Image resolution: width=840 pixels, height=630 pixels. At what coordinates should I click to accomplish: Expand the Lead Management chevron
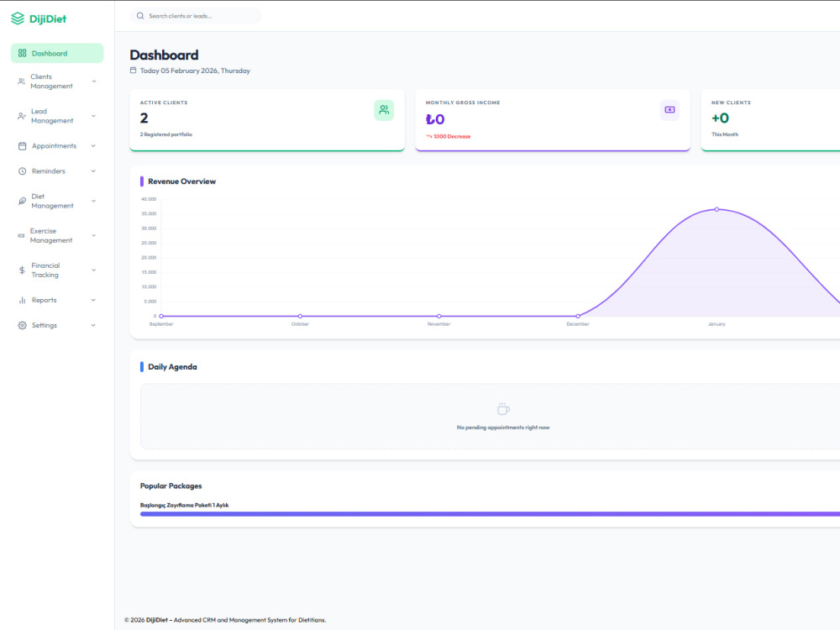pyautogui.click(x=94, y=116)
